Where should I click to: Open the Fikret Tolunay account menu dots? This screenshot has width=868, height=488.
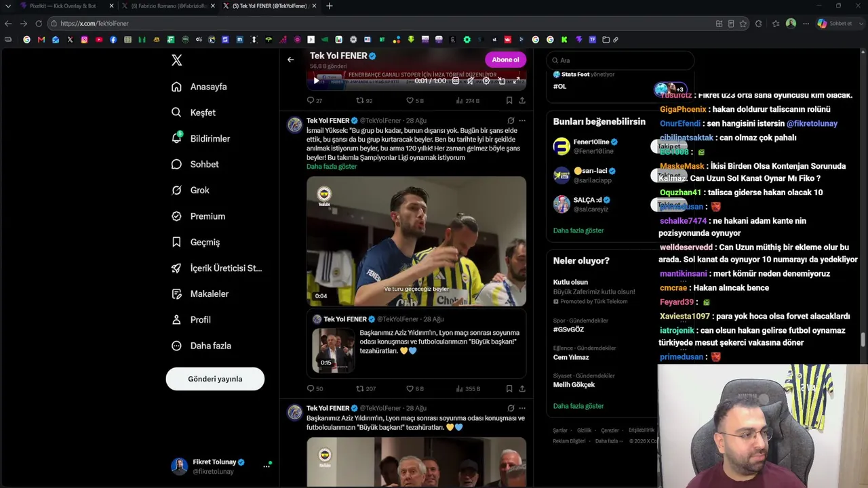tap(267, 466)
